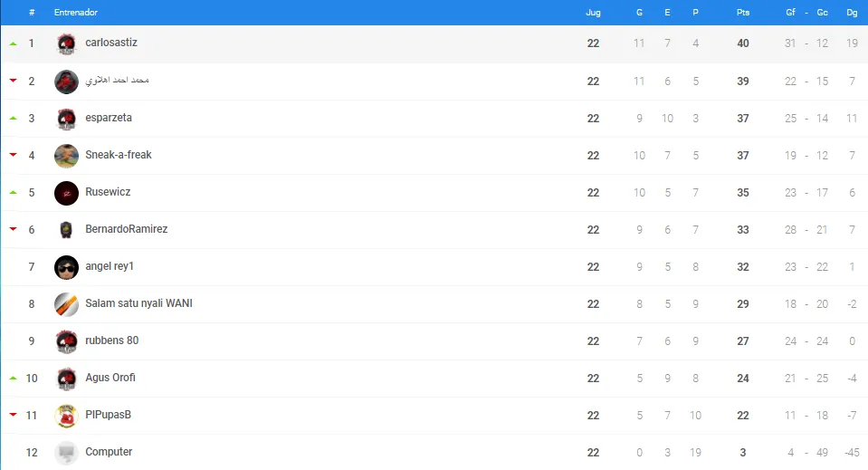Viewport: 868px width, 470px height.
Task: Open esparzeta's avatar icon
Action: click(66, 119)
